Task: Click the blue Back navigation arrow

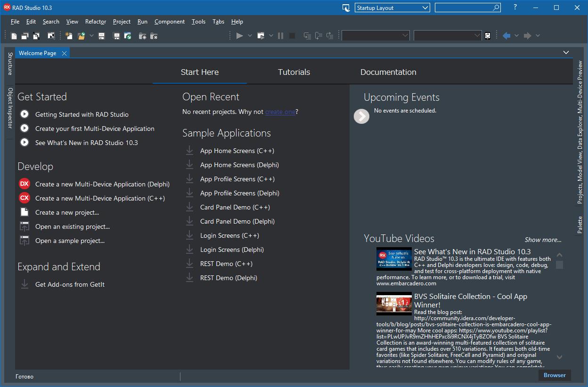Action: (x=506, y=36)
